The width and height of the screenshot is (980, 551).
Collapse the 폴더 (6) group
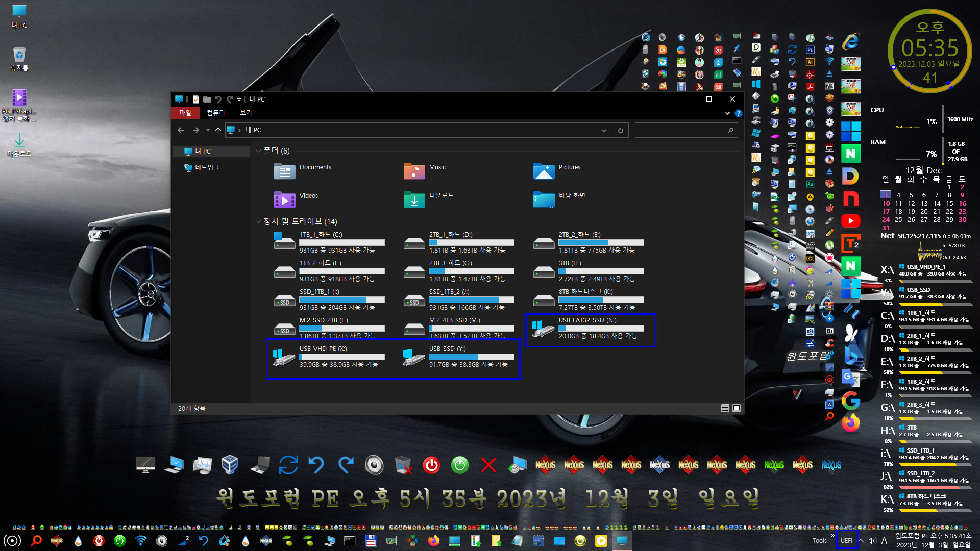click(258, 151)
